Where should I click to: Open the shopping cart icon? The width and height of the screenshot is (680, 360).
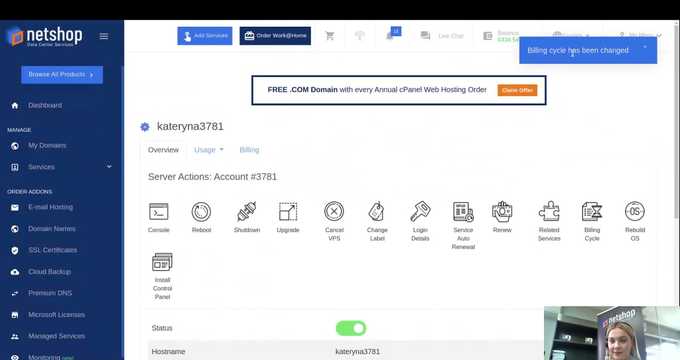(x=330, y=36)
